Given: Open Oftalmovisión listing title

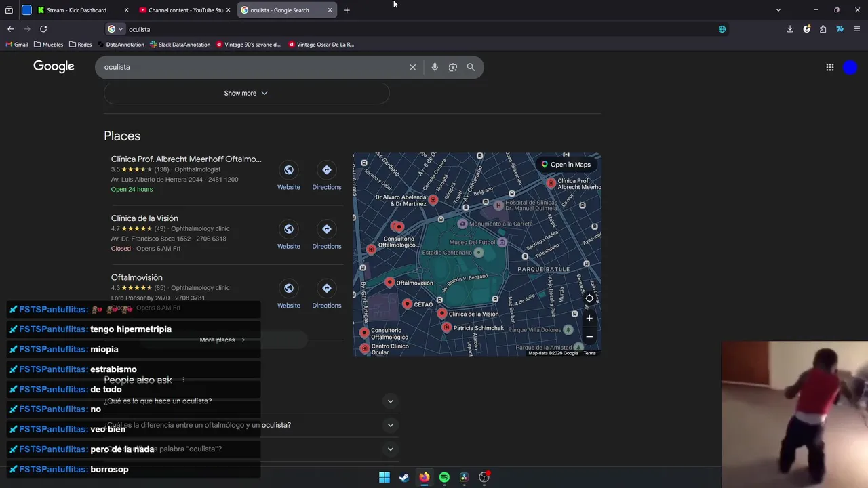Looking at the screenshot, I should [x=137, y=277].
